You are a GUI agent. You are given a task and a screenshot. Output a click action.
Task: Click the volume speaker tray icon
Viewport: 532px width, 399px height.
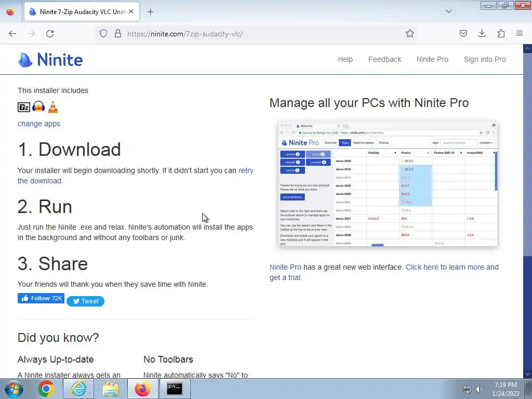(480, 389)
